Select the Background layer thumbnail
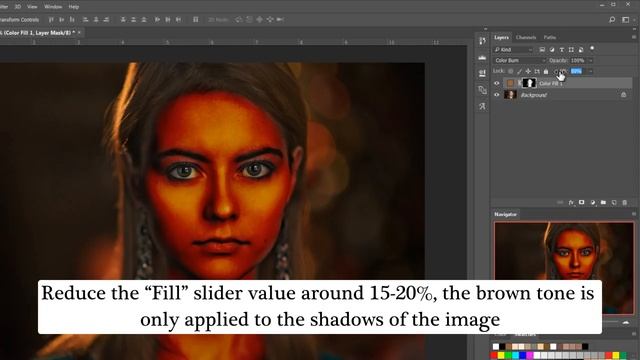Image resolution: width=640 pixels, height=360 pixels. tap(510, 95)
